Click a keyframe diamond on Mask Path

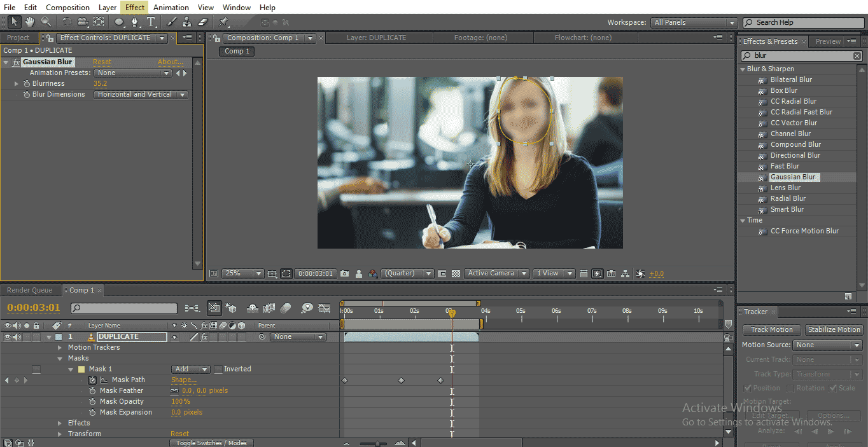344,380
